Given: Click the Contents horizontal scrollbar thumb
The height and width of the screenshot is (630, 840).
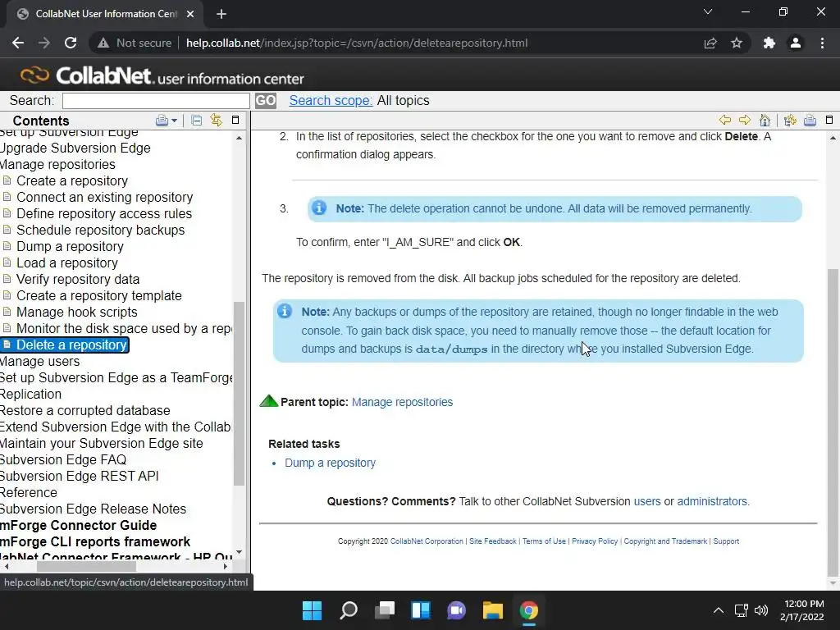Looking at the screenshot, I should tap(86, 567).
